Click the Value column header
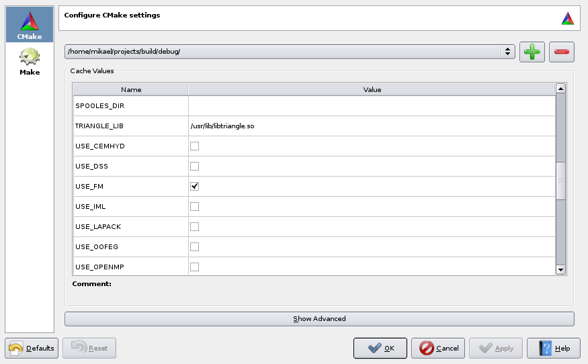Image resolution: width=588 pixels, height=364 pixels. click(372, 89)
